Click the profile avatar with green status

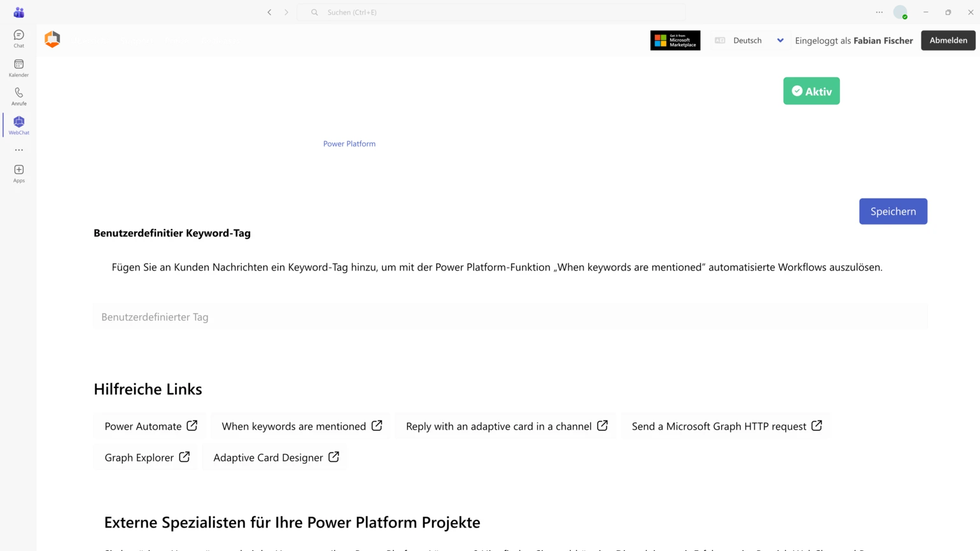900,12
